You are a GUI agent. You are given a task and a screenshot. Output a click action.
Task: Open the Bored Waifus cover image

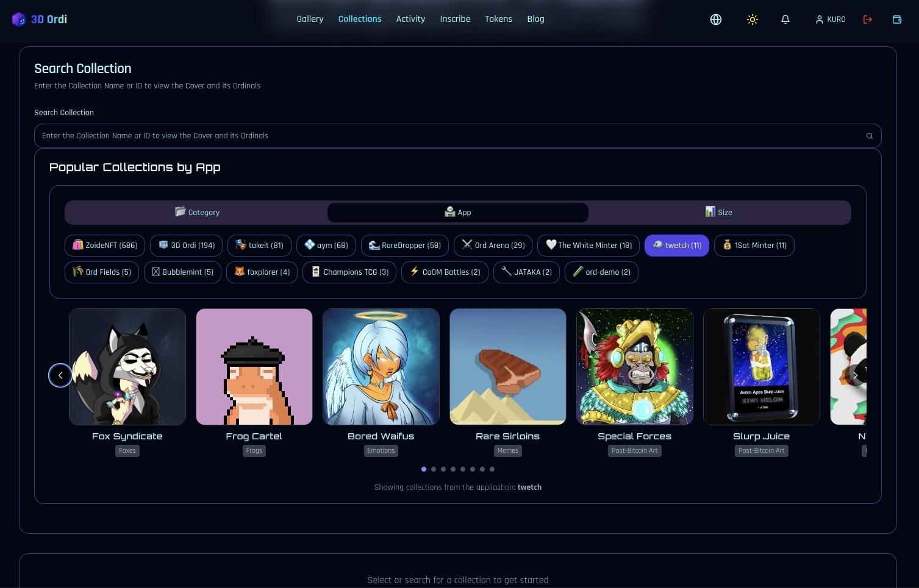(381, 367)
